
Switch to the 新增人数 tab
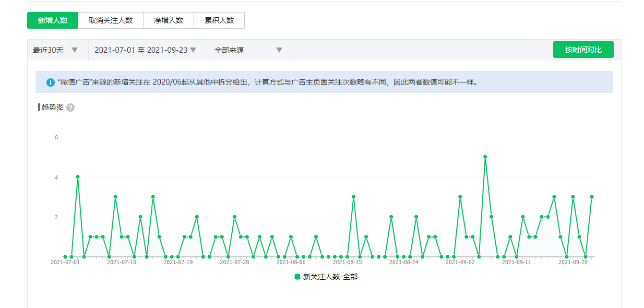[x=53, y=20]
